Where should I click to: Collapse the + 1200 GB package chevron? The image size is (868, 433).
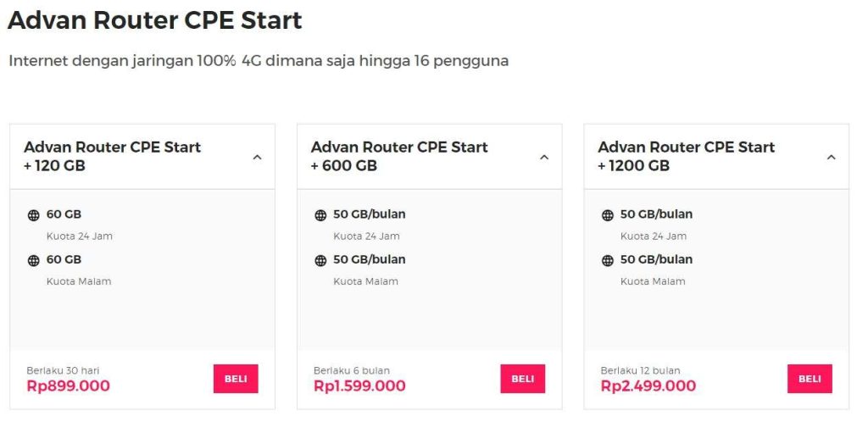832,157
